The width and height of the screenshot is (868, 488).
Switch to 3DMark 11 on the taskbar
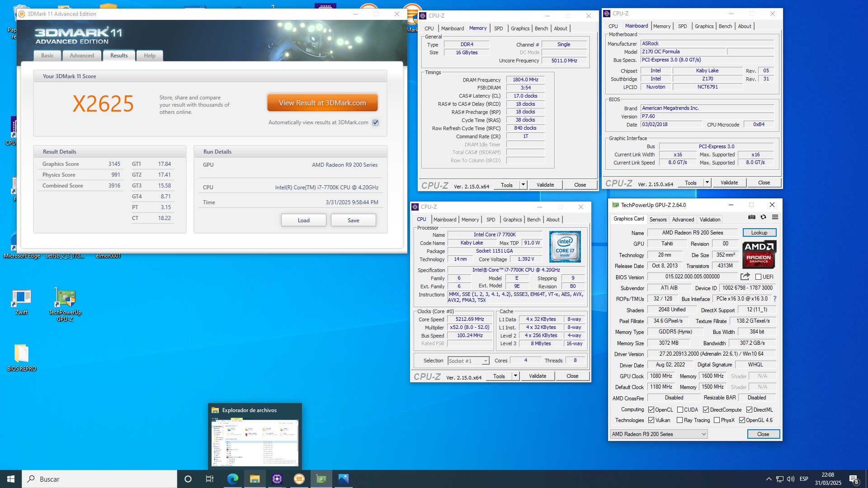point(299,479)
